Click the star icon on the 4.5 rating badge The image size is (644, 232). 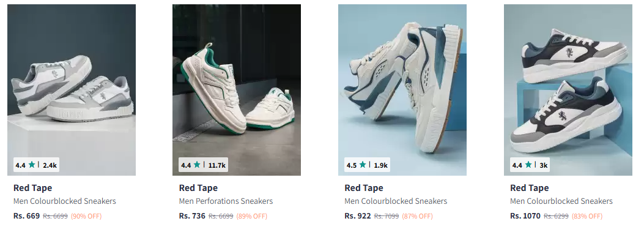point(363,165)
